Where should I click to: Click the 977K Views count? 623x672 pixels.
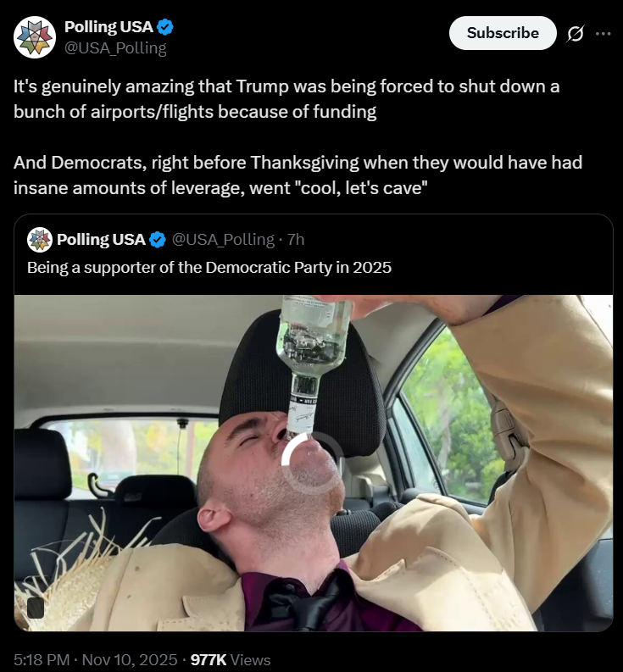pyautogui.click(x=231, y=659)
